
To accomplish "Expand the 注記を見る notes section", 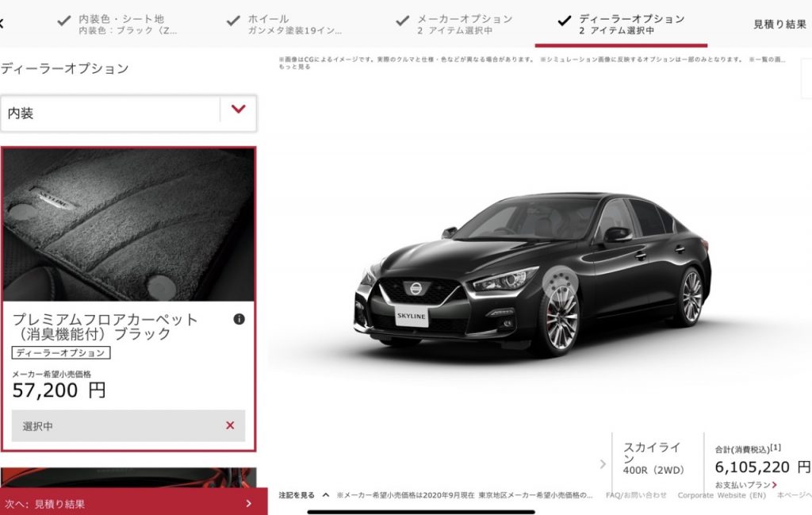I will [x=297, y=495].
